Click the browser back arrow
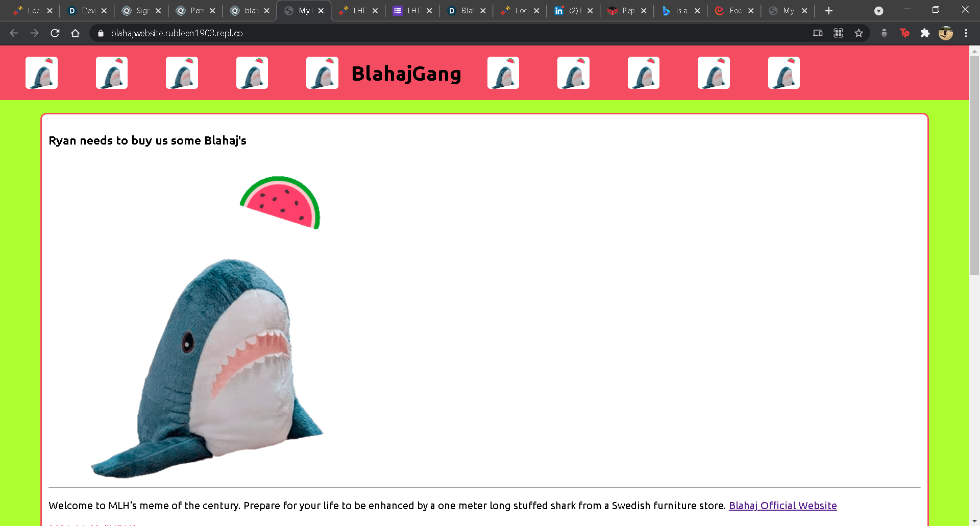Image resolution: width=980 pixels, height=526 pixels. [14, 33]
